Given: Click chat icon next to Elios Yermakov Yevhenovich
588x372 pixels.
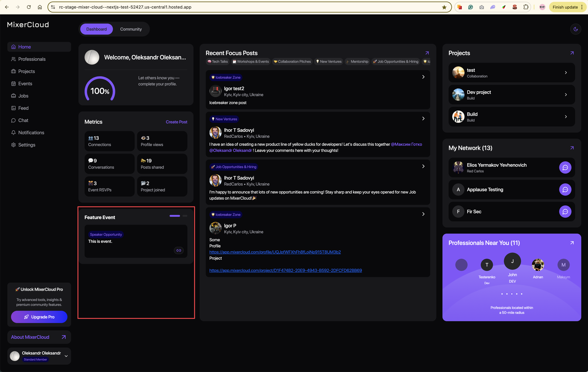Looking at the screenshot, I should (565, 168).
